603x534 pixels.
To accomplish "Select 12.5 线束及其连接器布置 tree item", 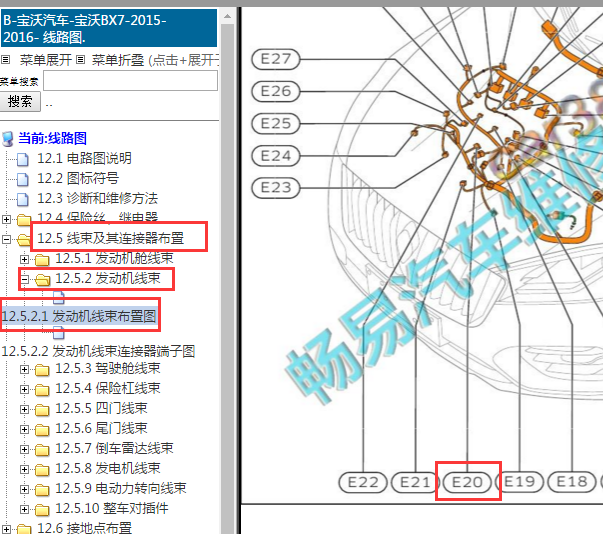I will pyautogui.click(x=110, y=238).
